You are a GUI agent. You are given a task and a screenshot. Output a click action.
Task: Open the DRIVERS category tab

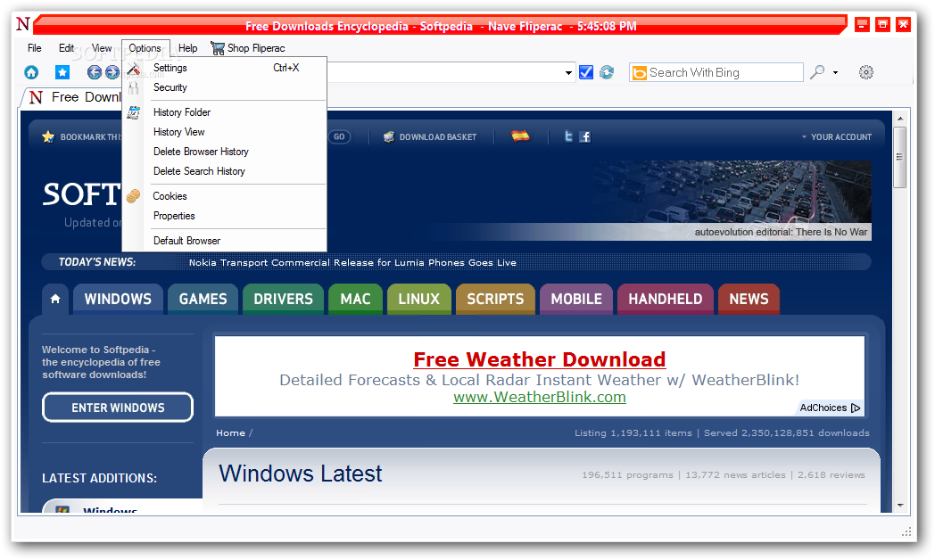(x=283, y=299)
